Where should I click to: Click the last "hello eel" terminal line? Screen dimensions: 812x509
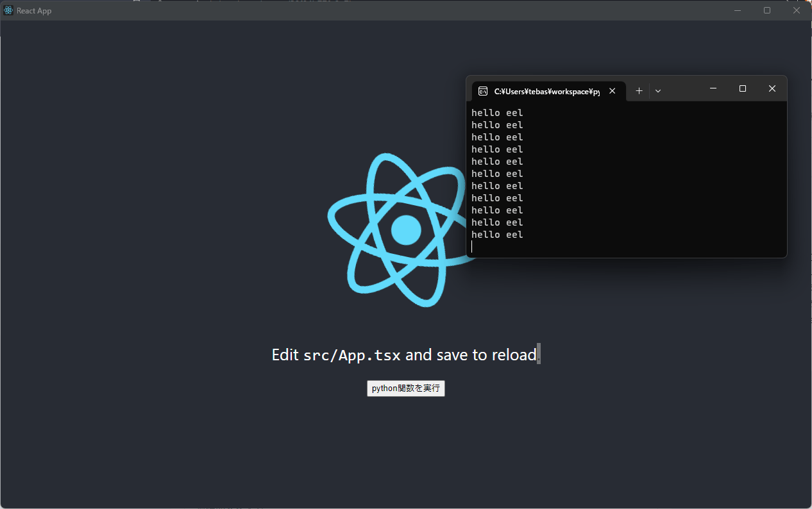pos(497,235)
